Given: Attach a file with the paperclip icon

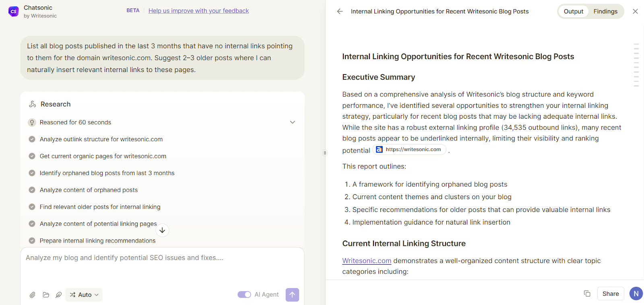Looking at the screenshot, I should tap(33, 295).
